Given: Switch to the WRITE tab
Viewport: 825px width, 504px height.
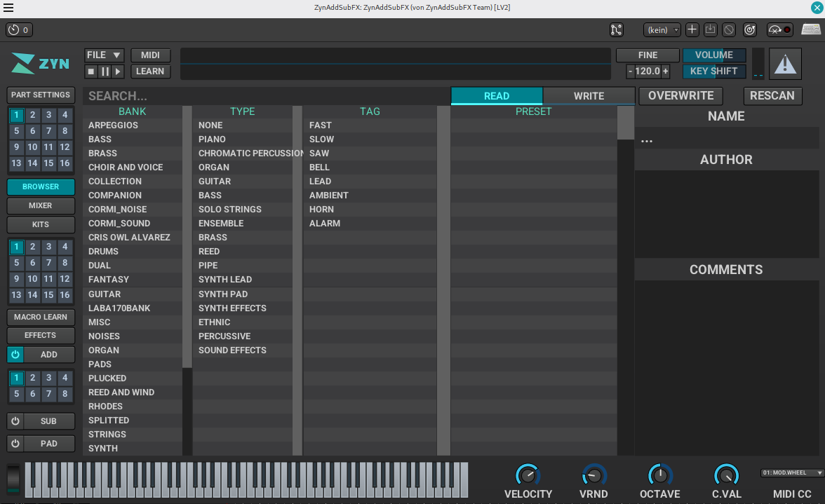Looking at the screenshot, I should (589, 96).
